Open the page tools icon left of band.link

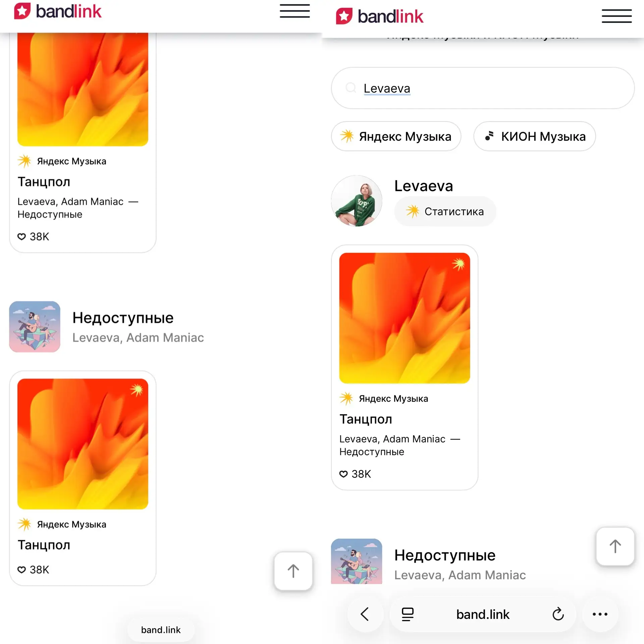(408, 614)
